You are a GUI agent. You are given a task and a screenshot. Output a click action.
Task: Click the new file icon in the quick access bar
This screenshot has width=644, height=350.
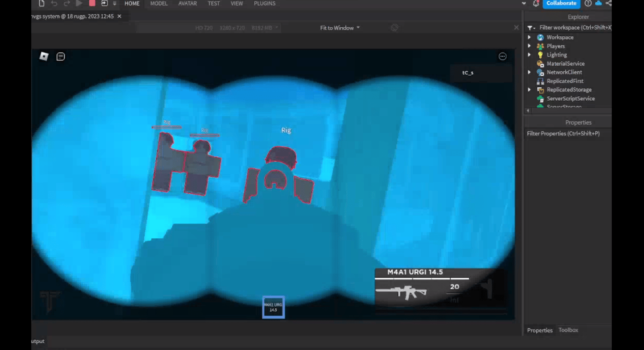[42, 3]
